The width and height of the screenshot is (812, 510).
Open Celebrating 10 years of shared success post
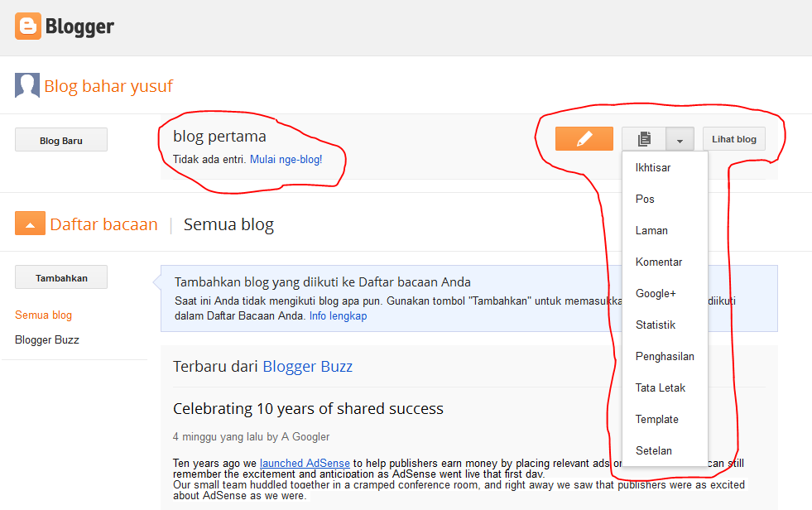(x=308, y=408)
